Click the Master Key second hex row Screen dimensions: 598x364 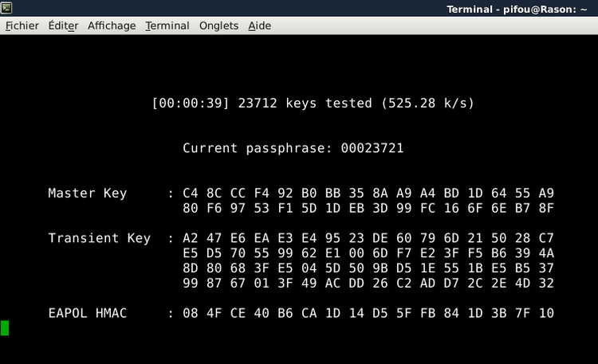click(x=368, y=209)
